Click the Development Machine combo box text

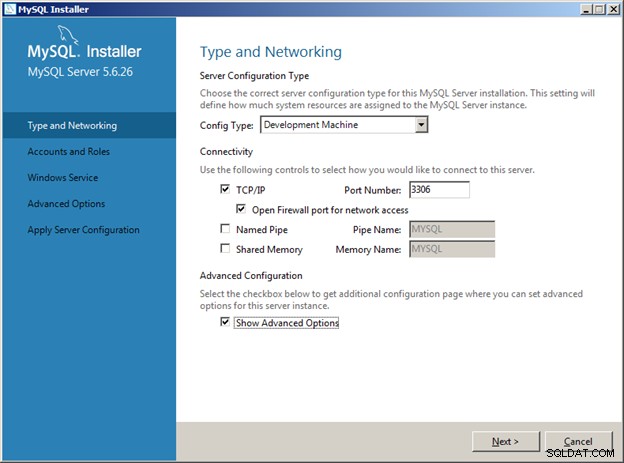[x=311, y=125]
